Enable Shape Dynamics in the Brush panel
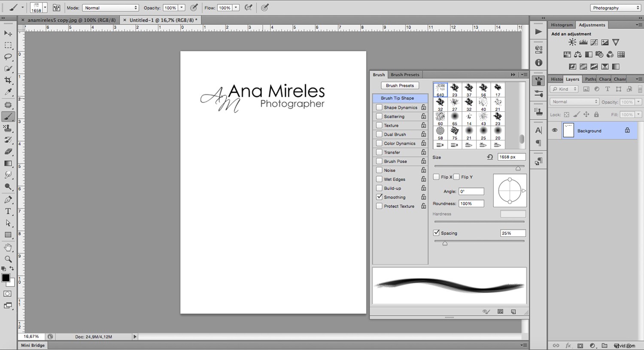 click(x=380, y=107)
